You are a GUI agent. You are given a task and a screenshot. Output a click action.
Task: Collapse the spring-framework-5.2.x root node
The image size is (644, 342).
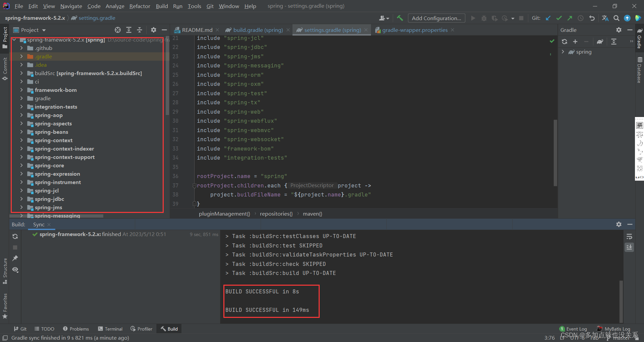point(14,40)
